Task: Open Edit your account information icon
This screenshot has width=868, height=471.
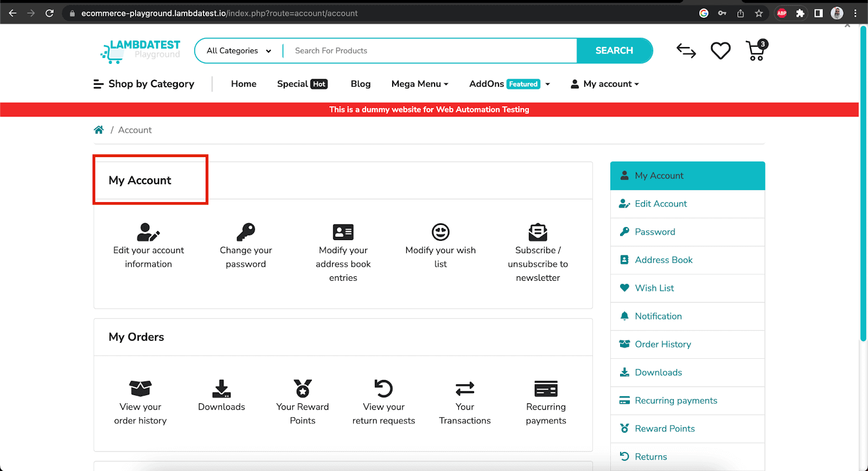Action: pyautogui.click(x=148, y=232)
